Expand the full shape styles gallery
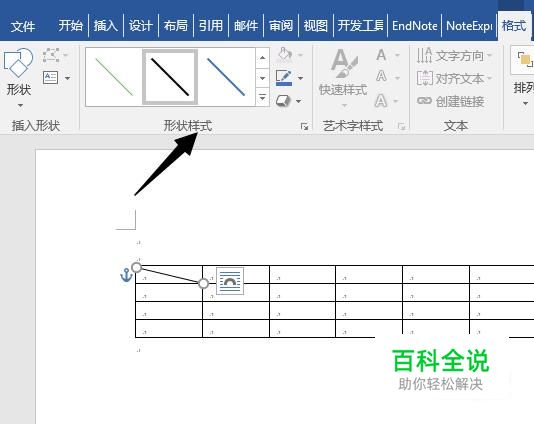This screenshot has height=424, width=534. (262, 97)
